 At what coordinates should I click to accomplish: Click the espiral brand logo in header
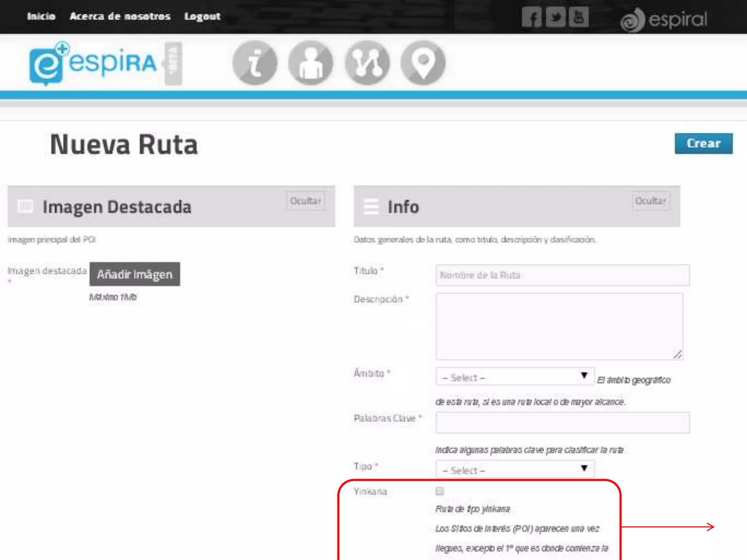pos(664,20)
